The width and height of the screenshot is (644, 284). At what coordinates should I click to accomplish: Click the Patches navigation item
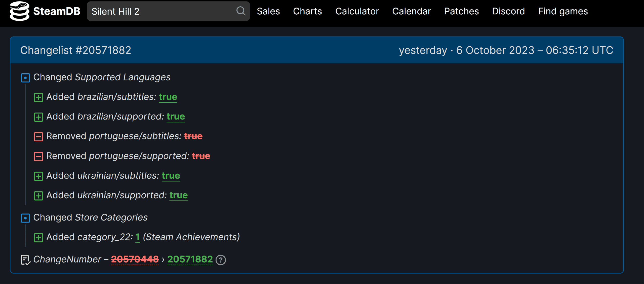[x=461, y=11]
